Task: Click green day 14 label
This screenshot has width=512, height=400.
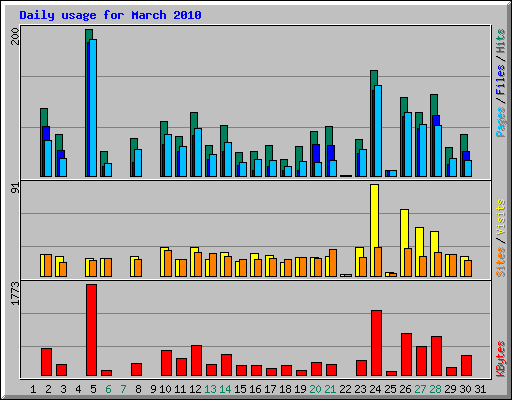Action: point(225,389)
